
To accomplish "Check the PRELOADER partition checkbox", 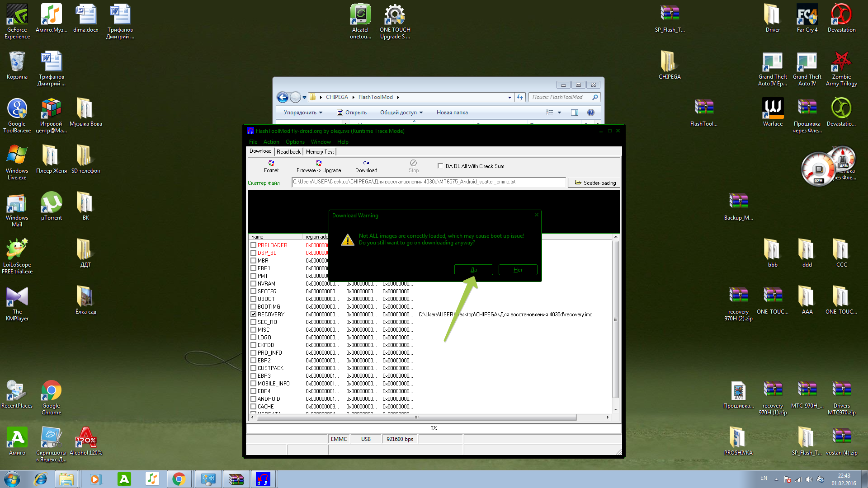I will tap(253, 245).
